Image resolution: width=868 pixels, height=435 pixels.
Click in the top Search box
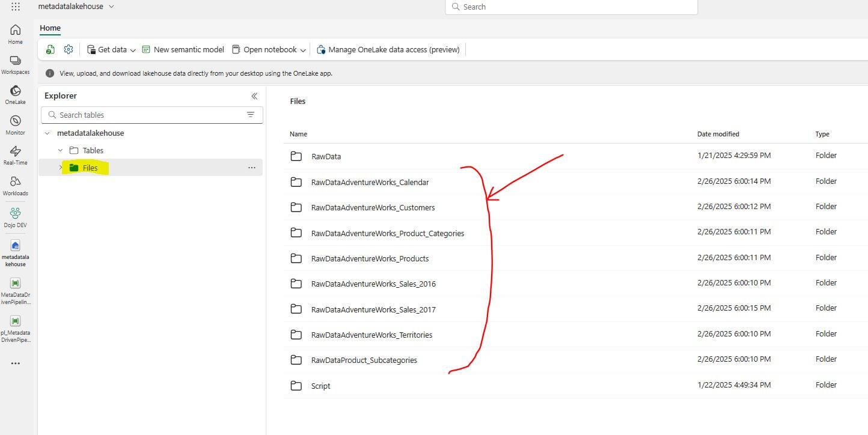(x=571, y=7)
